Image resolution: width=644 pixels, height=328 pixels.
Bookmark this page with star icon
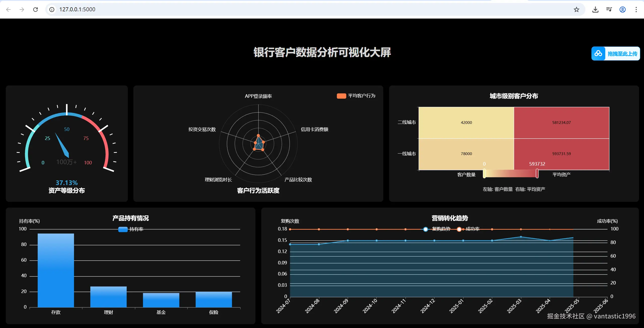pyautogui.click(x=576, y=10)
